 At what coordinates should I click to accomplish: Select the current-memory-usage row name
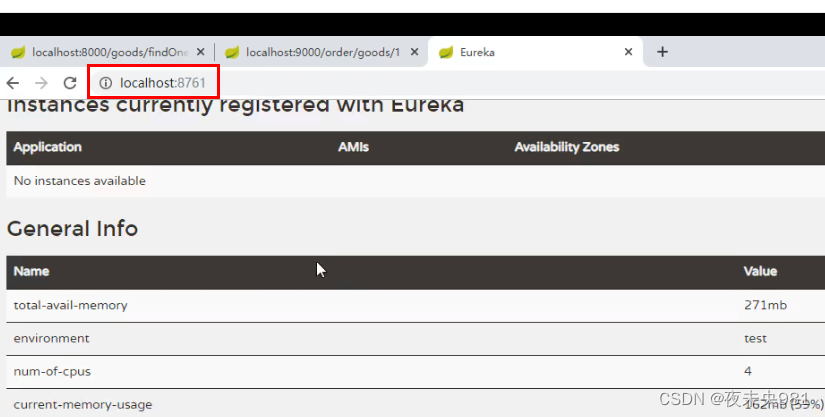(83, 405)
